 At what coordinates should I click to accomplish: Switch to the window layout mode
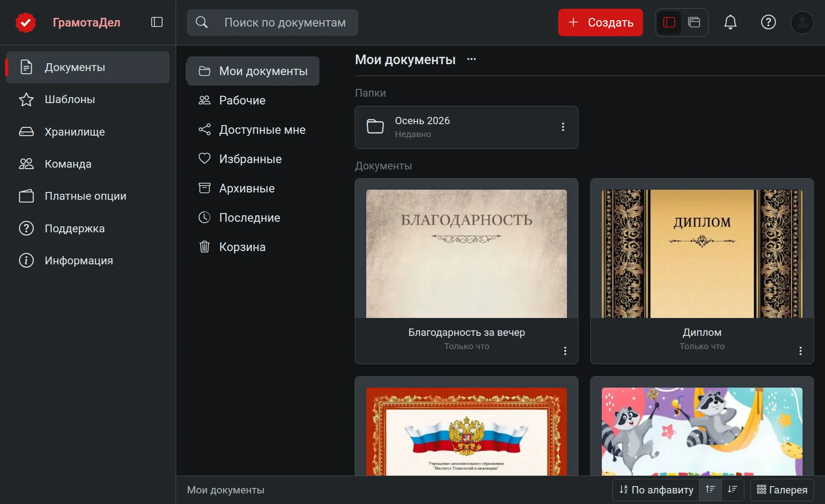[x=694, y=22]
